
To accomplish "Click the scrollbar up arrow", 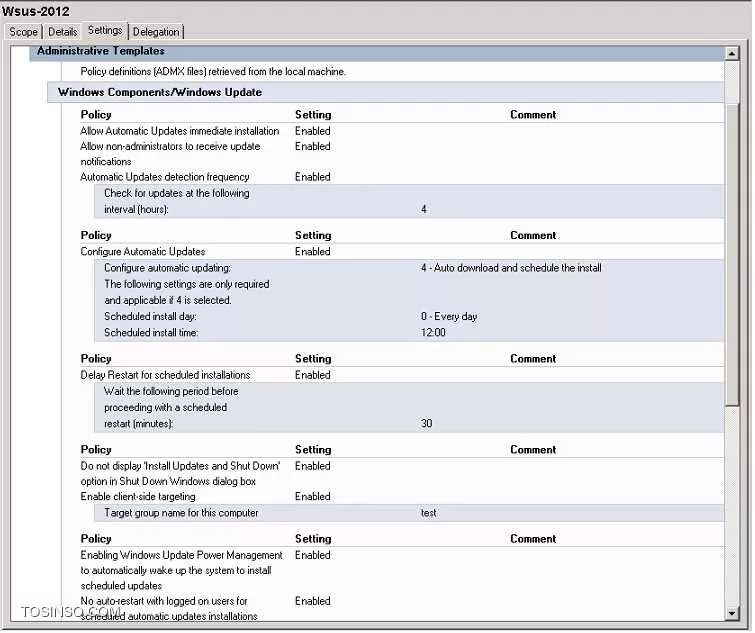I will (x=732, y=53).
